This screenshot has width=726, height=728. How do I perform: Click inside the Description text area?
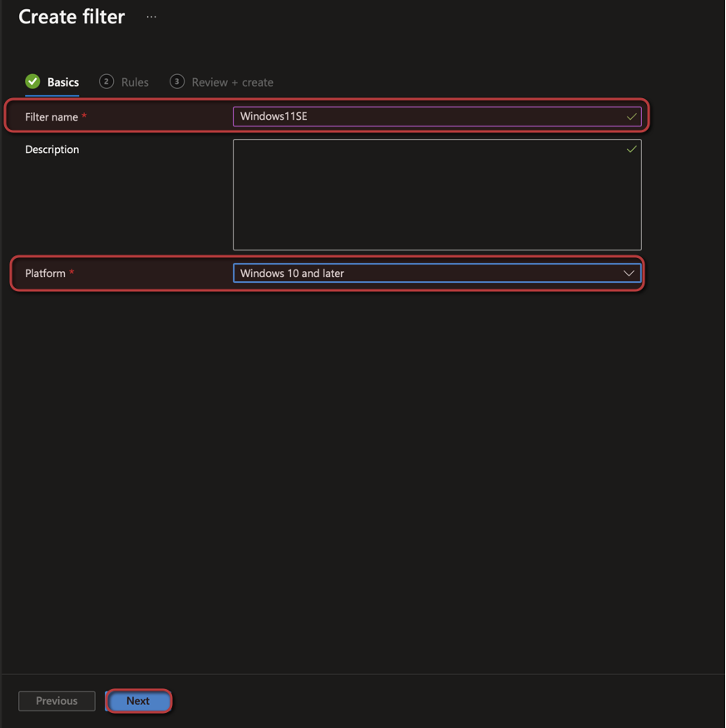[437, 200]
